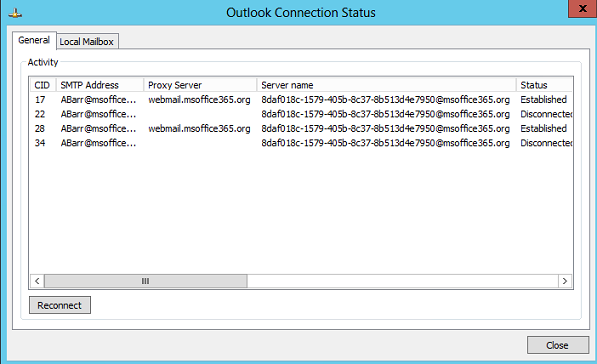The height and width of the screenshot is (364, 597).
Task: Click the ABarr SMTP address in CID 34 row
Action: (98, 143)
